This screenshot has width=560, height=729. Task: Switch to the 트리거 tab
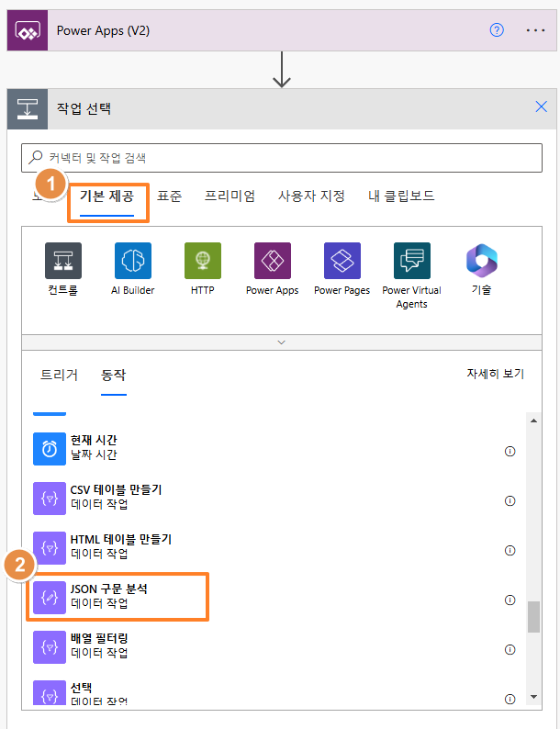[x=59, y=375]
